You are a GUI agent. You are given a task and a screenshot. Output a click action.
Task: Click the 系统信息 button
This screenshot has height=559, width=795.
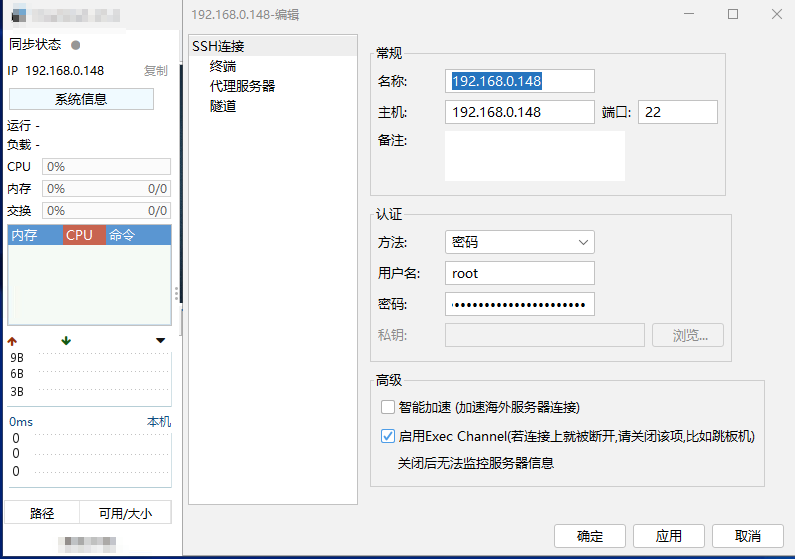click(x=81, y=99)
